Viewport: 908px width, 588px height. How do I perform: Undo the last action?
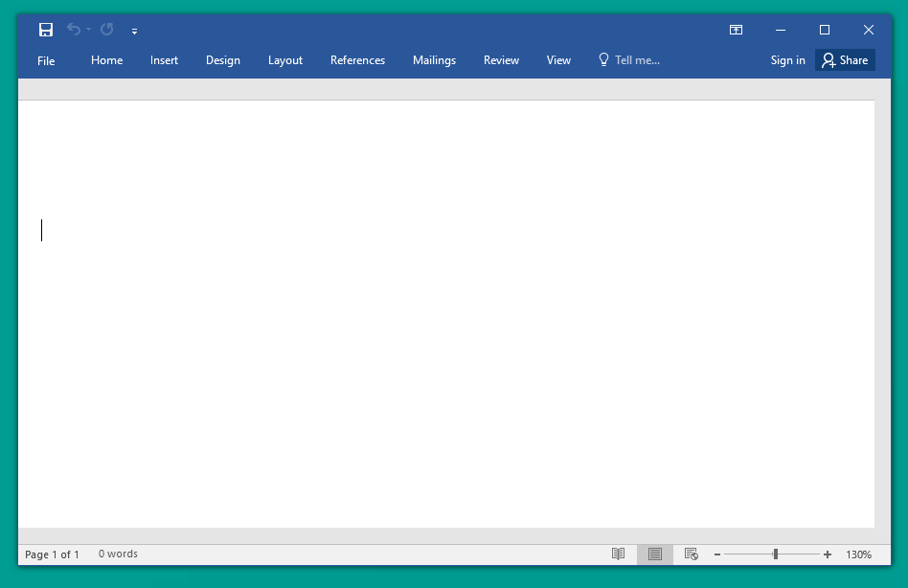[74, 29]
